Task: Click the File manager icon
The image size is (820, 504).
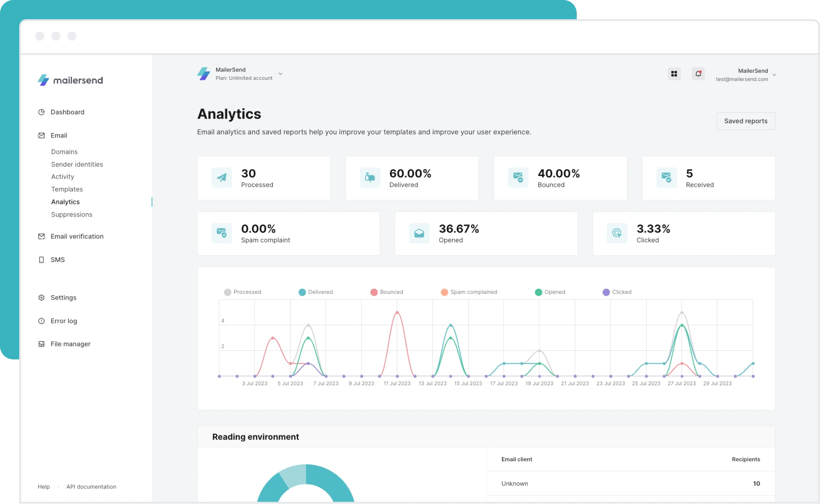Action: 41,344
